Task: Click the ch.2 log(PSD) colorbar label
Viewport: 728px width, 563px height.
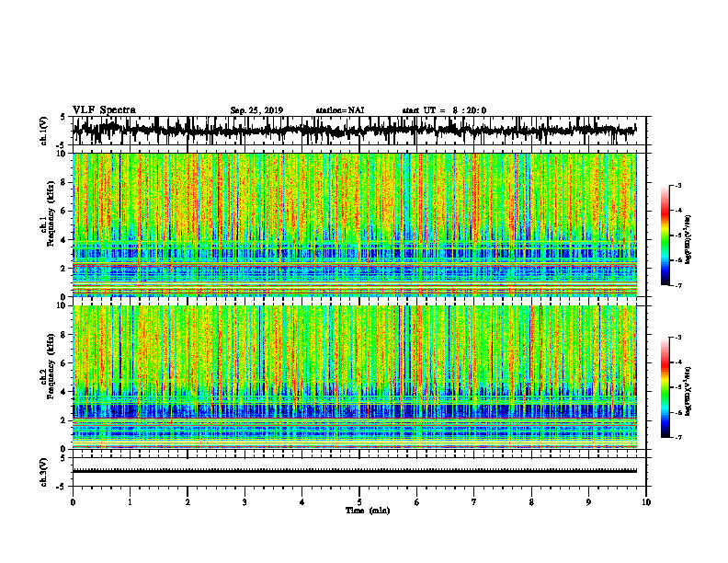Action: point(688,391)
